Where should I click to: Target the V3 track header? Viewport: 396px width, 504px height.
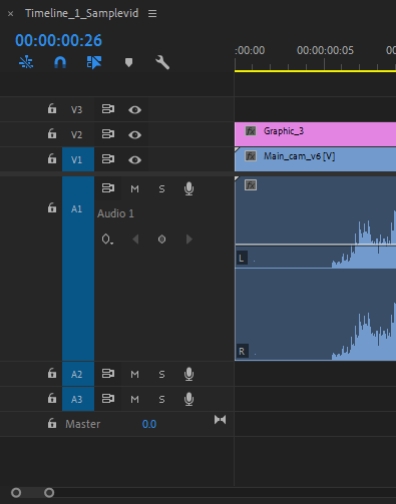tap(77, 110)
